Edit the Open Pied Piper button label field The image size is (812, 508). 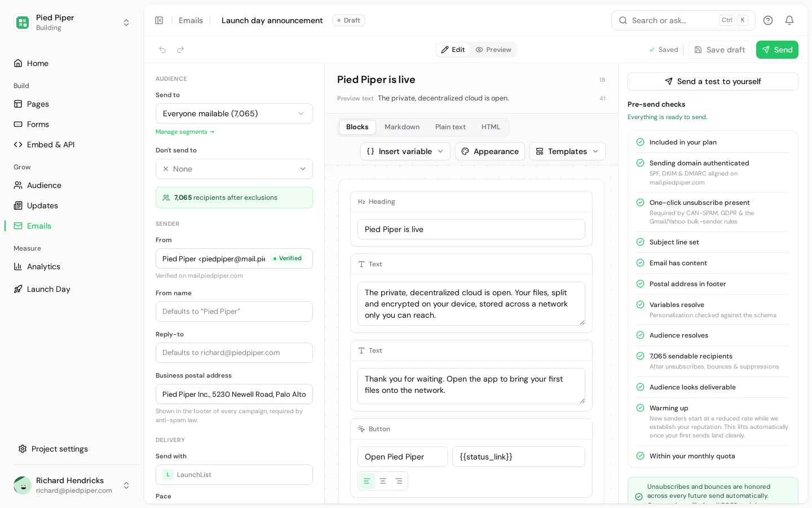point(403,457)
